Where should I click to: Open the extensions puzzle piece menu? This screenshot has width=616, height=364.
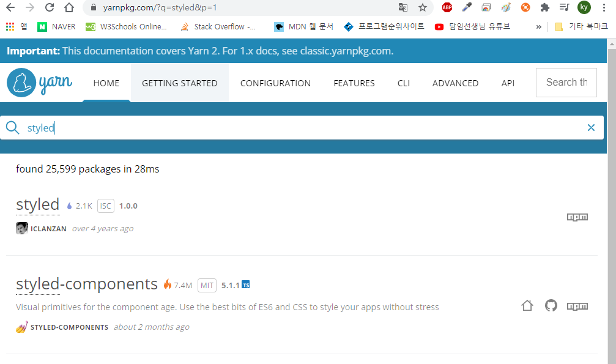click(x=545, y=7)
